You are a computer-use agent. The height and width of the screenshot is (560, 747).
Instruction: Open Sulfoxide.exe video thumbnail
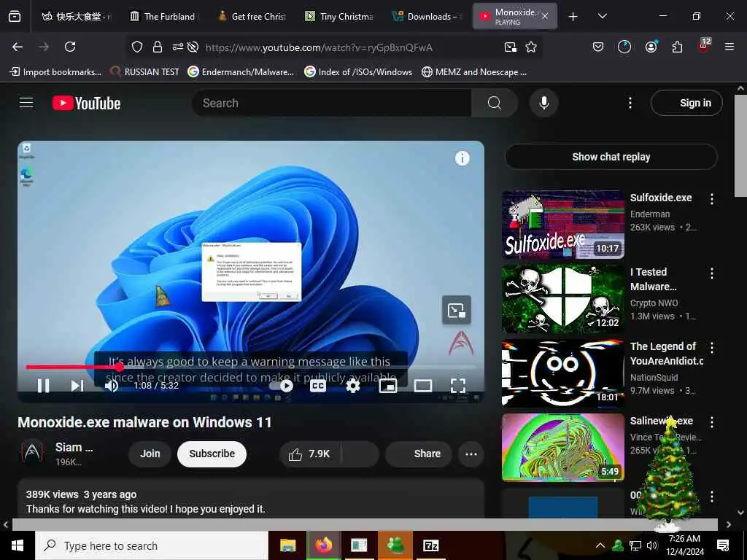[563, 225]
